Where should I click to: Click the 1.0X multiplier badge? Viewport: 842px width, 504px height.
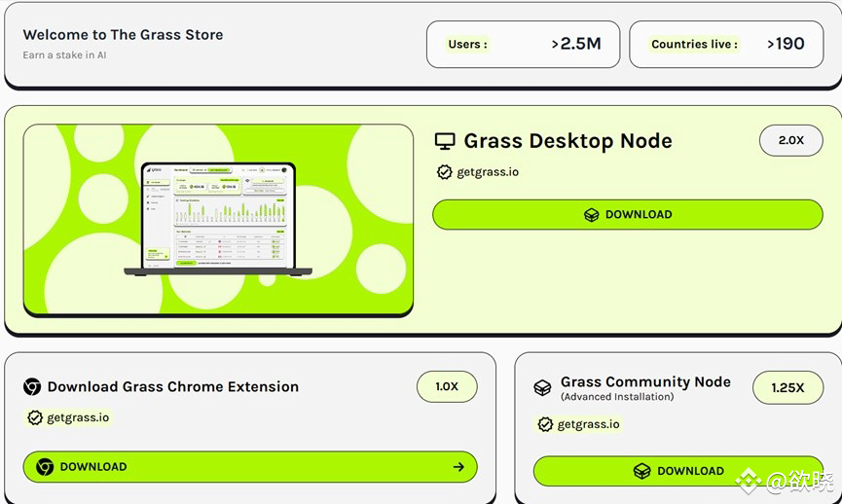click(x=447, y=386)
